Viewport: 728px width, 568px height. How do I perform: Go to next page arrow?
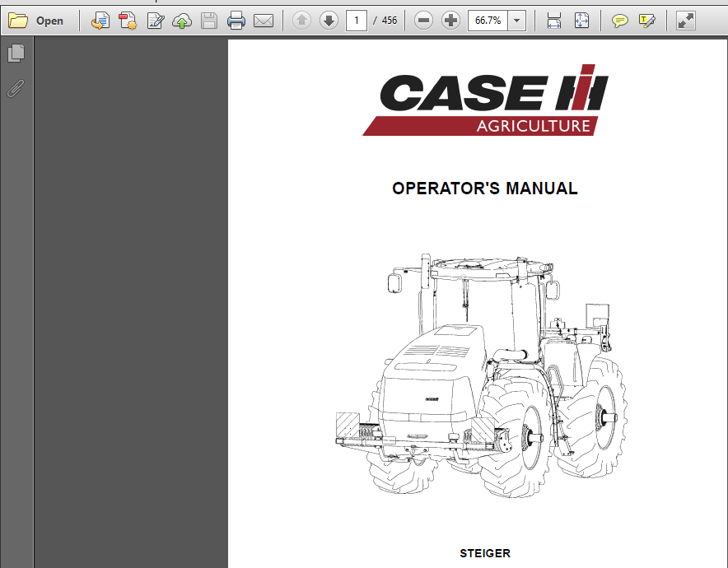pyautogui.click(x=329, y=20)
